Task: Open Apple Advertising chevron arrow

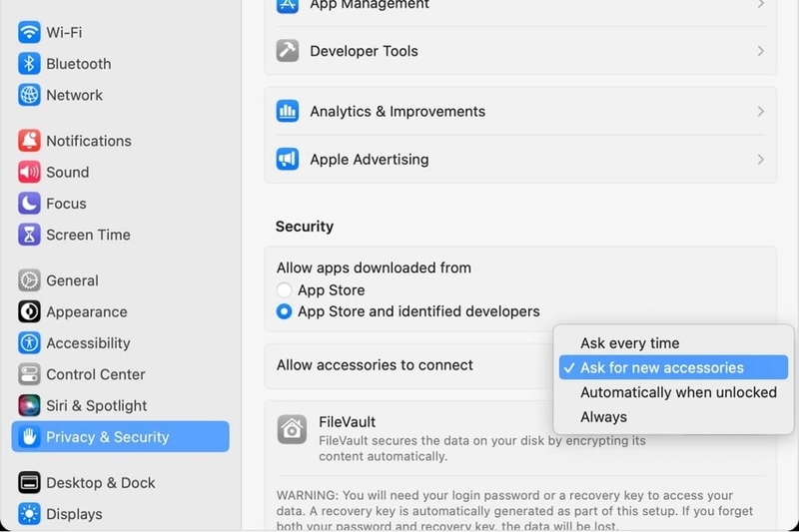Action: (x=760, y=160)
